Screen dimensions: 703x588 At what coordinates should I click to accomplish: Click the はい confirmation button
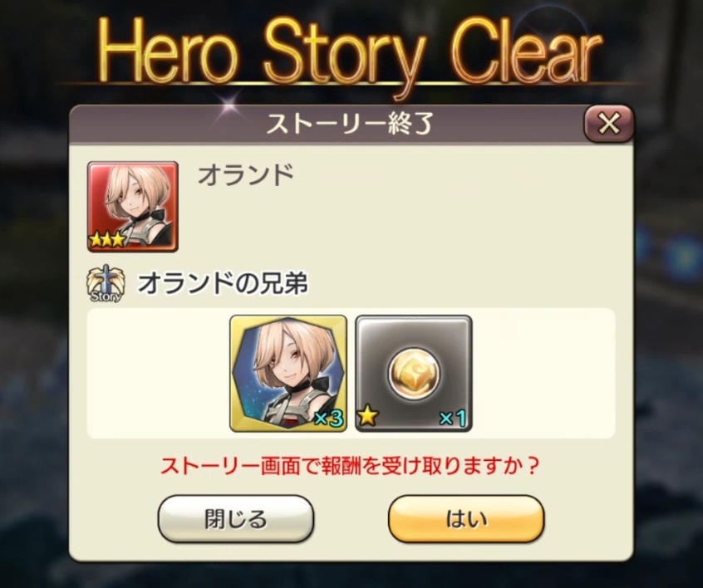pos(466,519)
